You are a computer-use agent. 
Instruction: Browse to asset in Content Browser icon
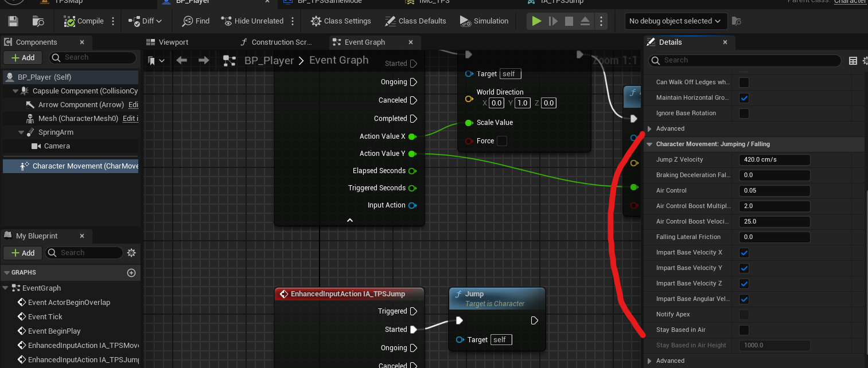(x=38, y=21)
